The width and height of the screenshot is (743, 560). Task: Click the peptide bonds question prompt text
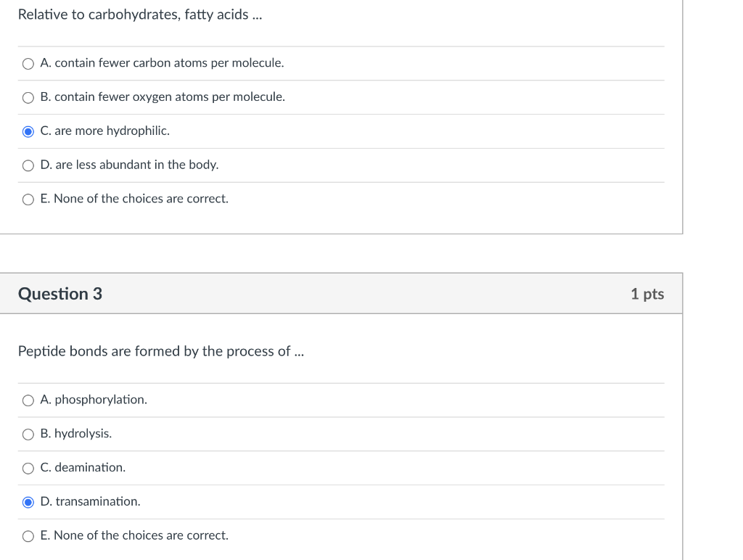(x=160, y=351)
